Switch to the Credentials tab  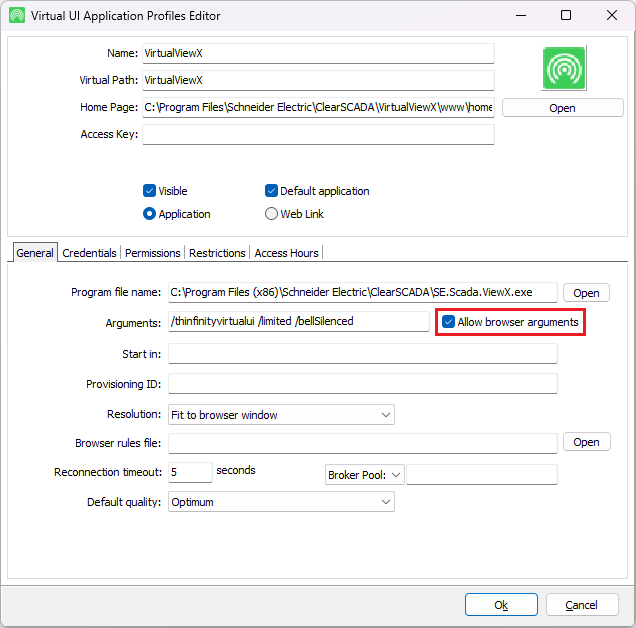click(x=89, y=253)
